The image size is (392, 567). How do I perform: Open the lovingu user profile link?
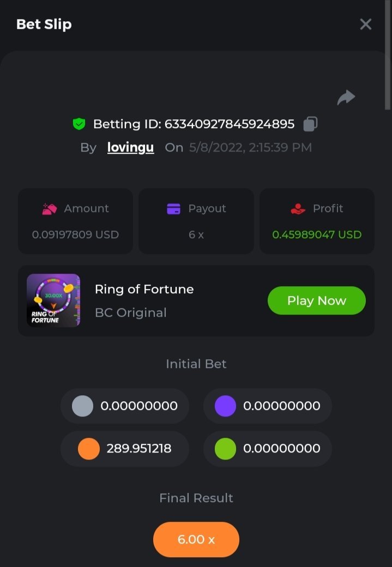click(x=130, y=147)
